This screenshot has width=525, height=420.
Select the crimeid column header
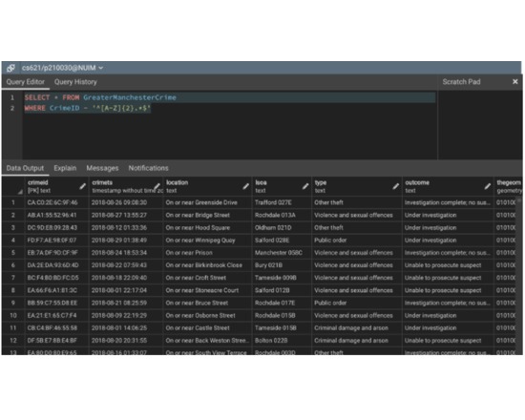click(x=57, y=186)
